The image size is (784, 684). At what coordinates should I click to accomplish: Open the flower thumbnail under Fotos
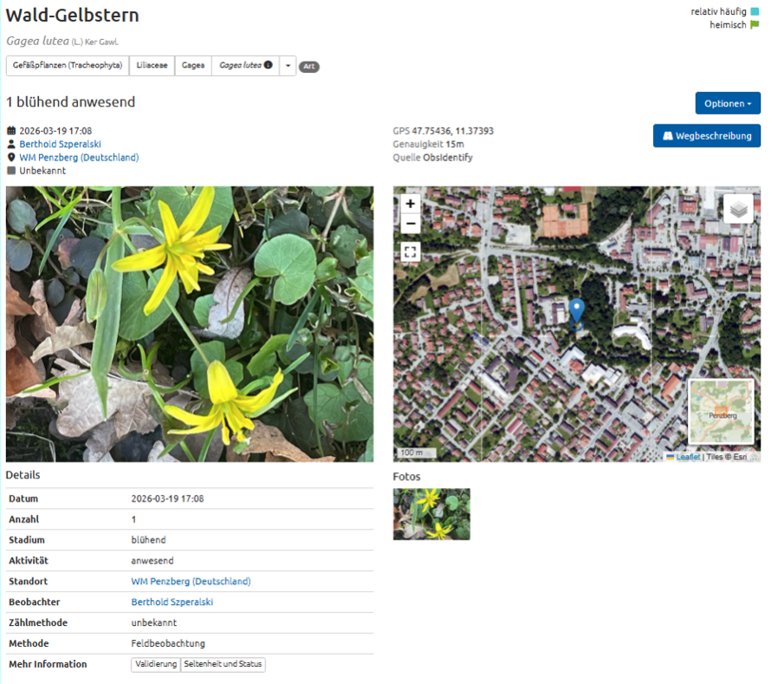point(431,514)
